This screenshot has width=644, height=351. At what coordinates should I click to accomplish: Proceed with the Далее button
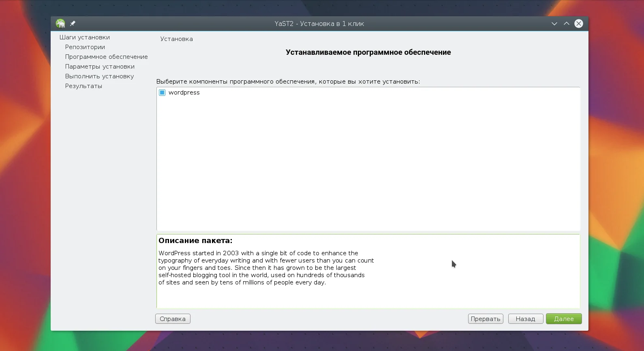point(564,319)
